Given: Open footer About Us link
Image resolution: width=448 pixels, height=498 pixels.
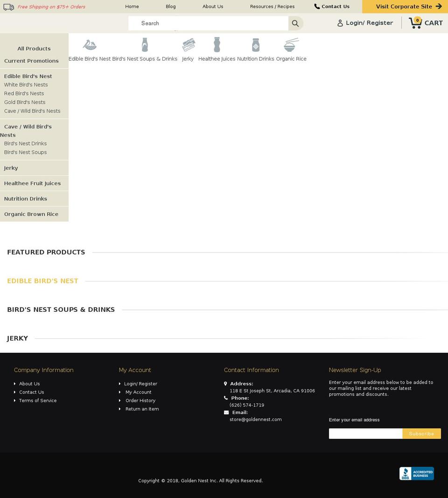Looking at the screenshot, I should tap(29, 384).
